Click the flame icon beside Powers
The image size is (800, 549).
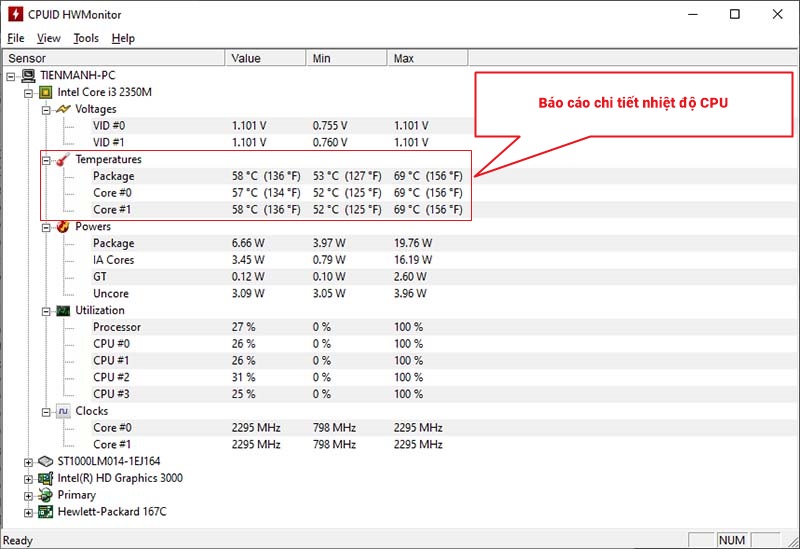(x=63, y=227)
